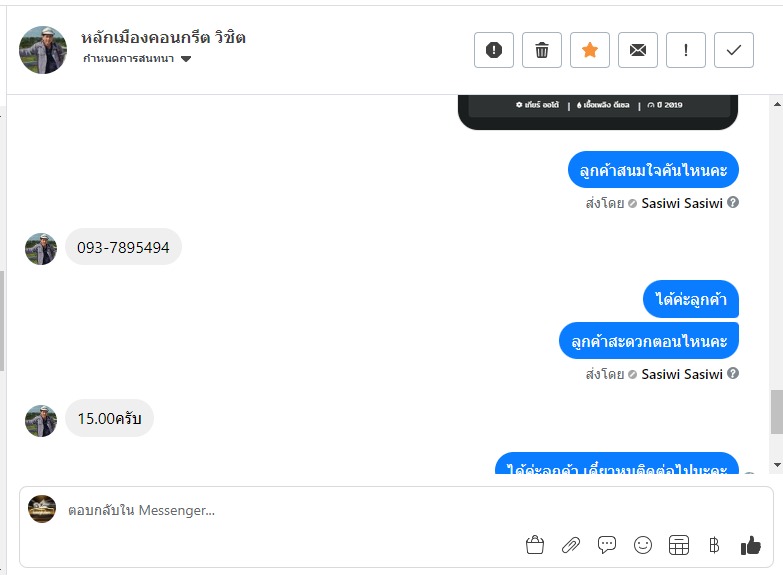The image size is (783, 575).
Task: Open the shopping bag products icon
Action: 535,545
